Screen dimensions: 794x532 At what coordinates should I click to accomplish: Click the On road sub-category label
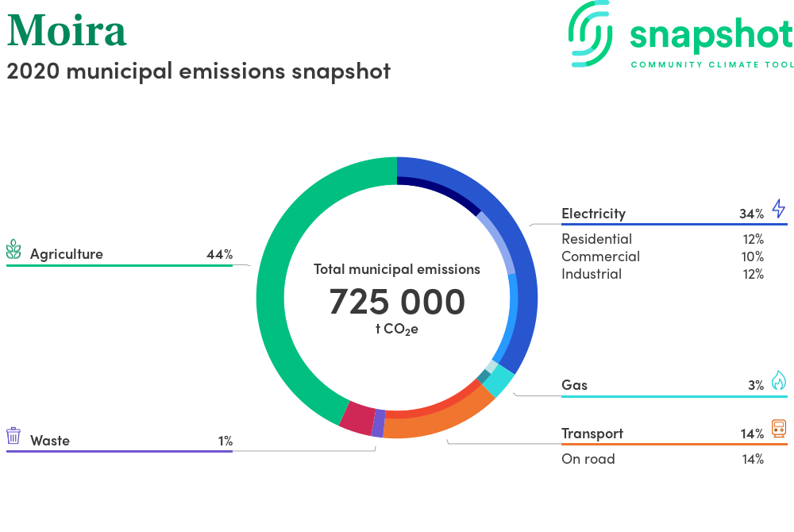click(588, 459)
